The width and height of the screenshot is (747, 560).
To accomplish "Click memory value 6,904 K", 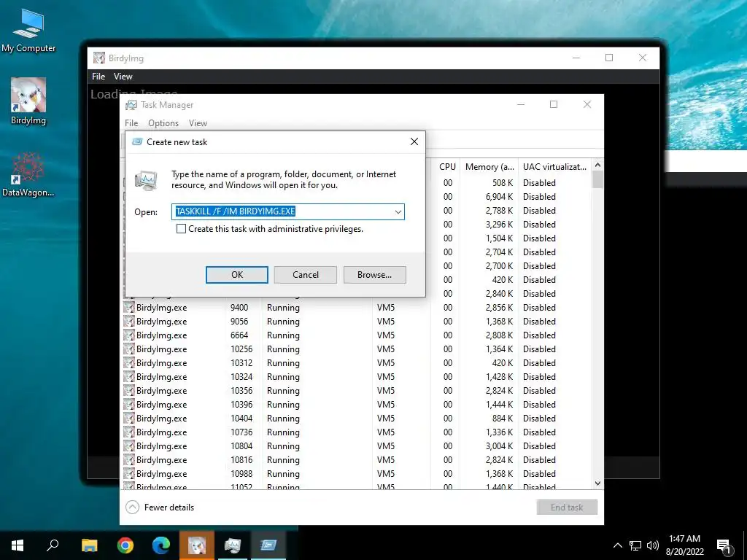I will pyautogui.click(x=499, y=197).
